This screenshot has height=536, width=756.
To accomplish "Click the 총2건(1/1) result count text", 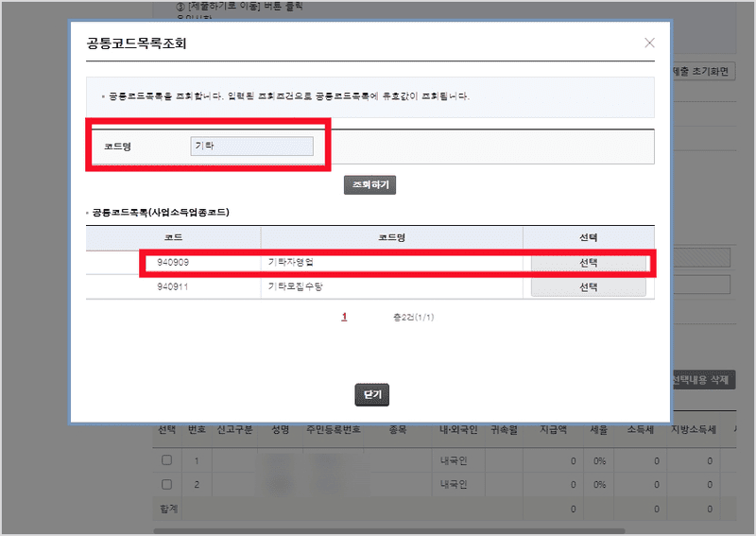I will [413, 317].
